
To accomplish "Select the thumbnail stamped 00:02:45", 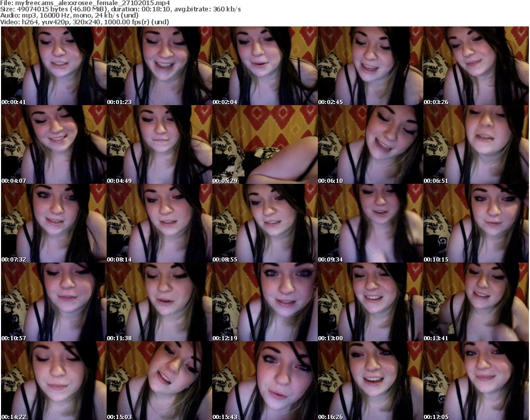I will (x=371, y=66).
